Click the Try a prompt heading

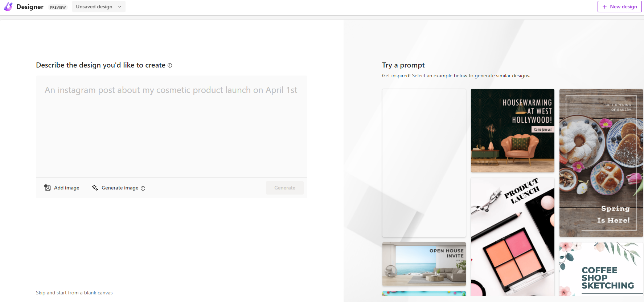[403, 65]
